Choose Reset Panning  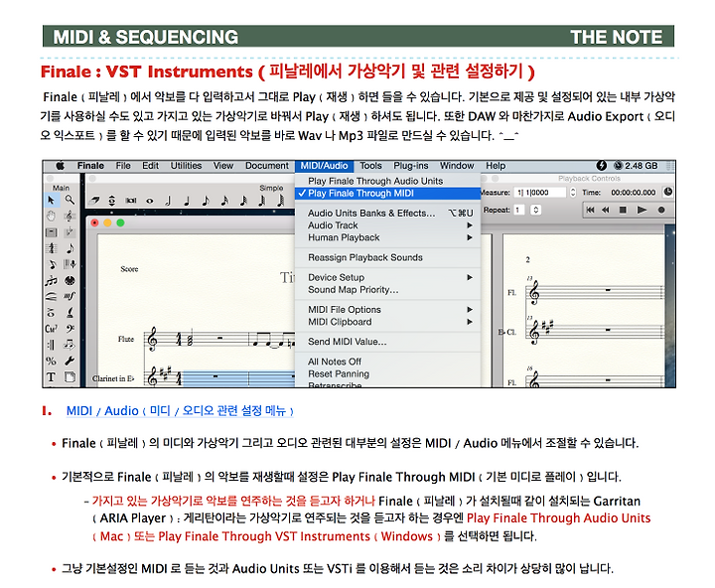(388, 374)
